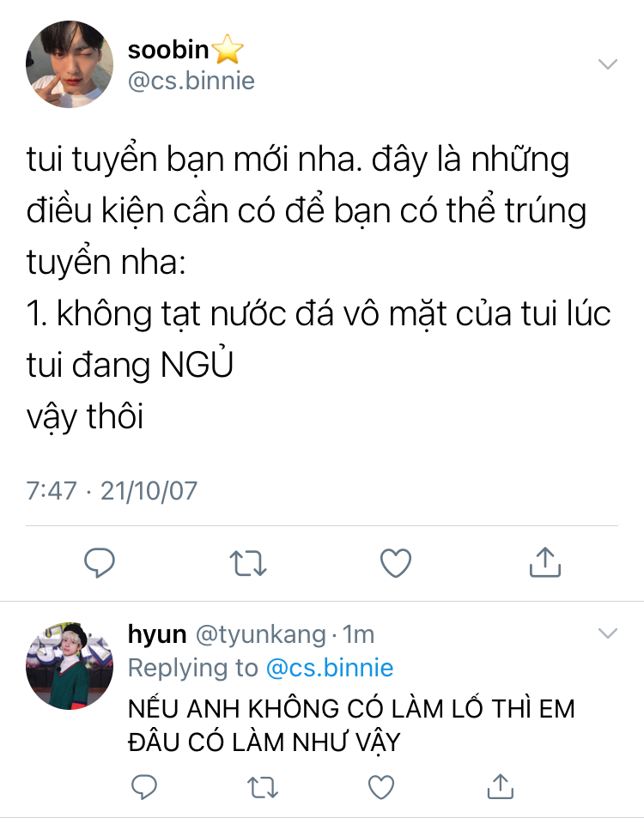Share soobin's main tweet
Viewport: 644px width, 818px height.
(x=545, y=562)
